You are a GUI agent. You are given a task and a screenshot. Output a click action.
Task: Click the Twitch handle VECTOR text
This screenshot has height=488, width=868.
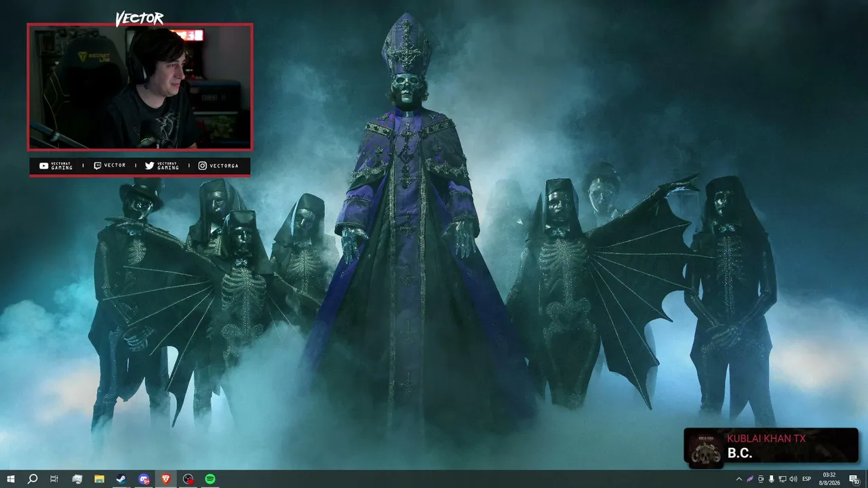(115, 166)
